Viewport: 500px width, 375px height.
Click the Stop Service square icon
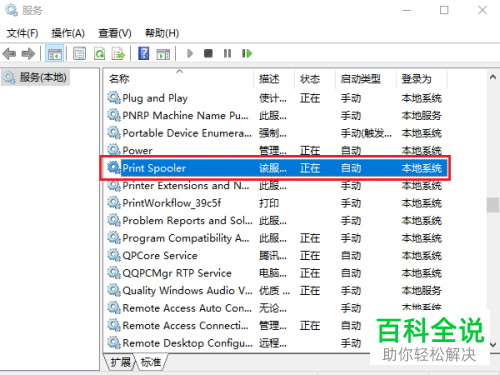pos(208,53)
